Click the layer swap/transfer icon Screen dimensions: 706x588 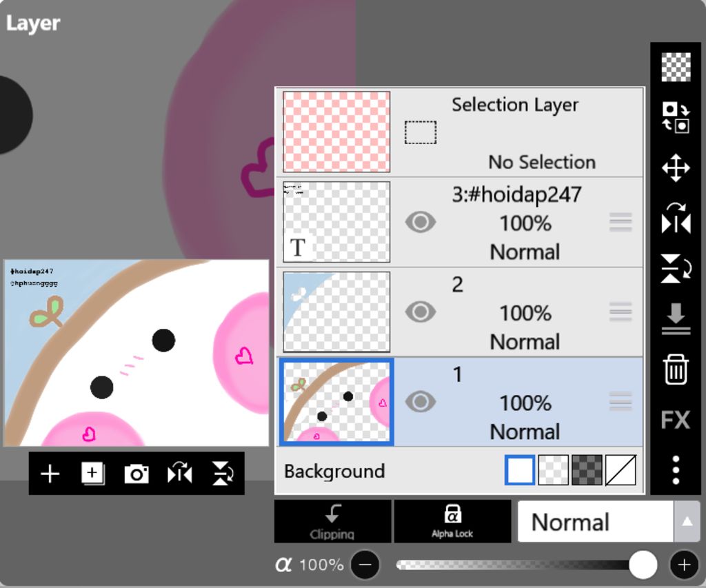676,117
